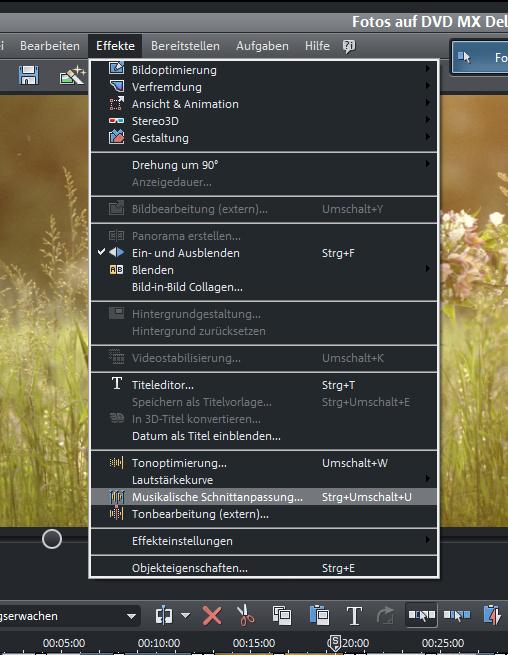Close the Effekte menu
508x655 pixels.
pyautogui.click(x=115, y=46)
